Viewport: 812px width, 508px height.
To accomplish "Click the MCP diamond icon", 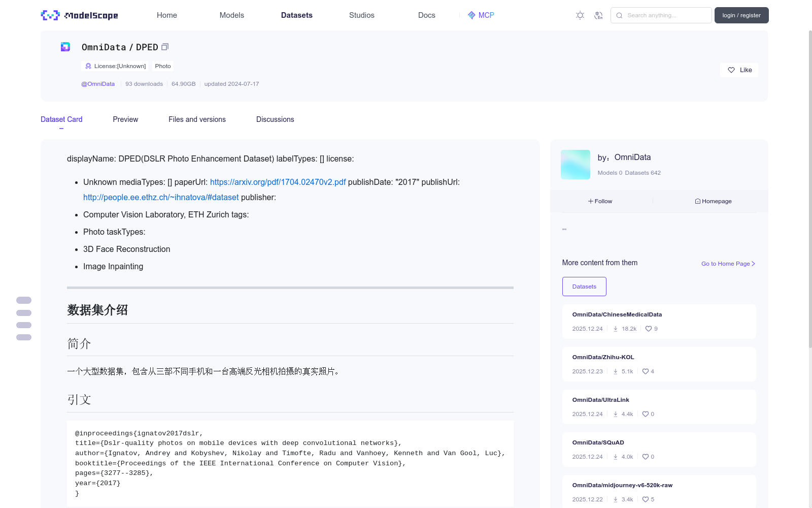I will [471, 15].
